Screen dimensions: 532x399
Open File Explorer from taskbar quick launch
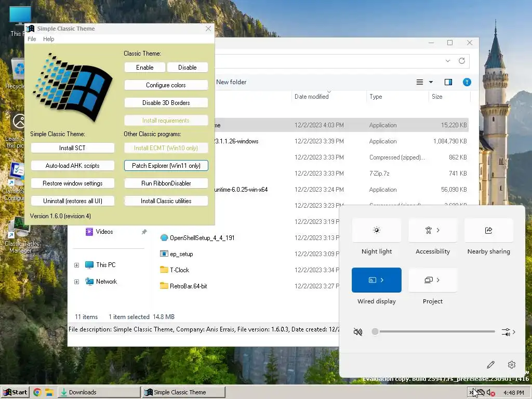[x=49, y=393]
